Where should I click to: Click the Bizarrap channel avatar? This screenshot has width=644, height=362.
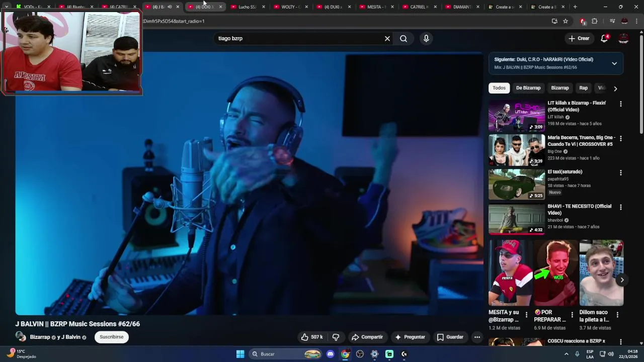click(21, 337)
